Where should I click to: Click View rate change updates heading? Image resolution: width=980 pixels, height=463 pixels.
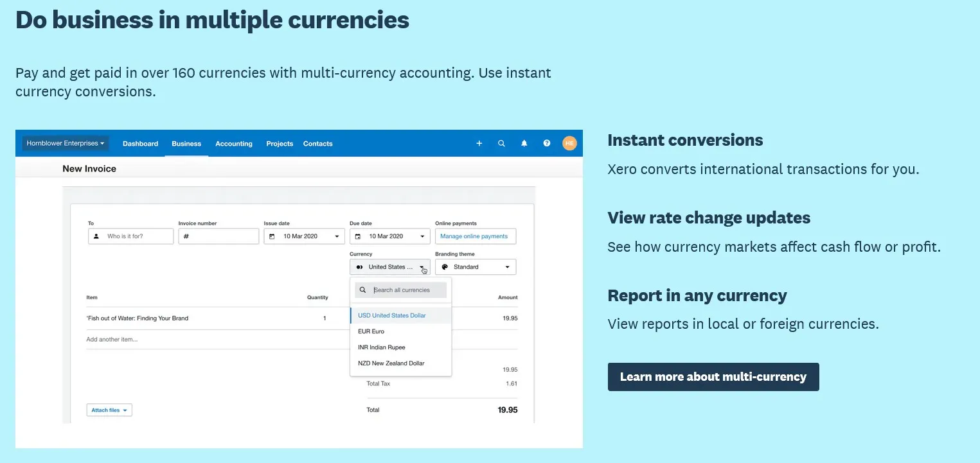tap(709, 218)
